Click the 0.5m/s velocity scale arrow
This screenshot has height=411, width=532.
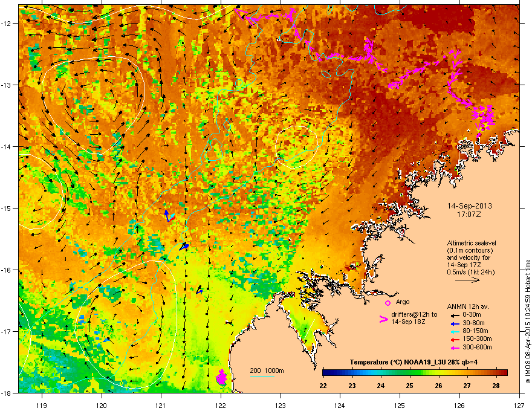(x=467, y=280)
